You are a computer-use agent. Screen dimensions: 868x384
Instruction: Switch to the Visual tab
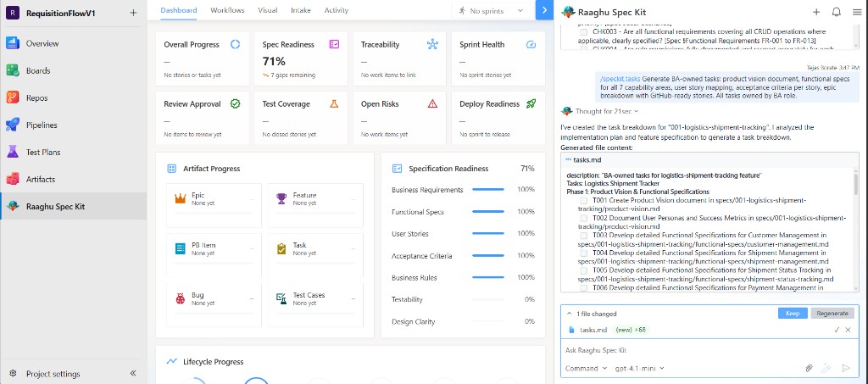coord(268,10)
